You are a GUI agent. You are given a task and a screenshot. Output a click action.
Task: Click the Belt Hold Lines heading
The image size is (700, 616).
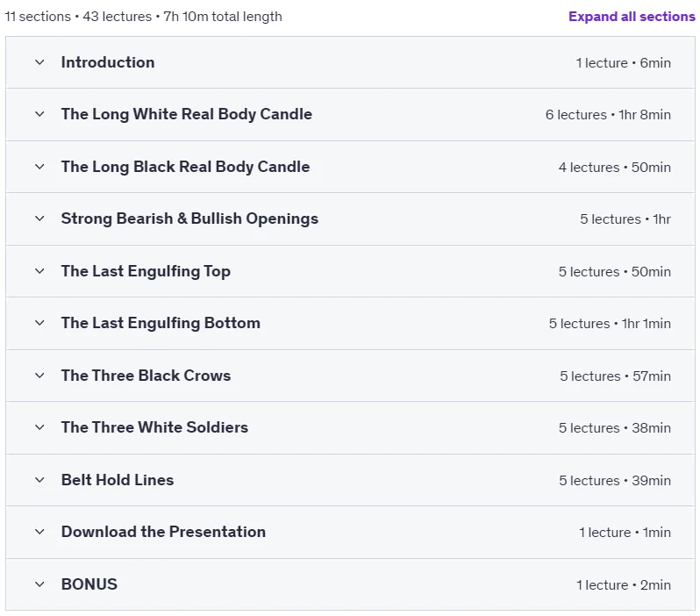tap(118, 480)
